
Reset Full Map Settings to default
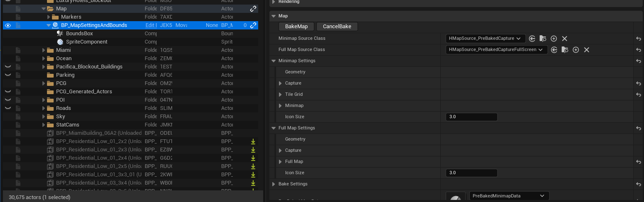tap(639, 128)
